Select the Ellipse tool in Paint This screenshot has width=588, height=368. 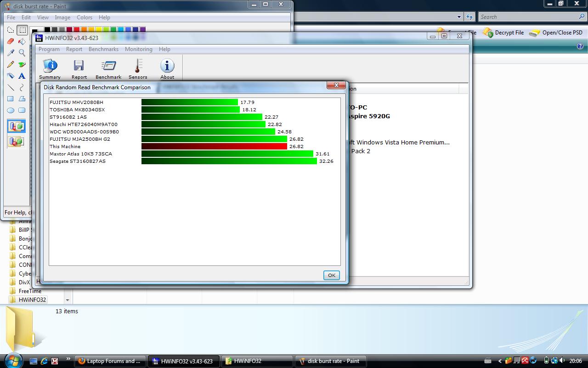point(11,110)
